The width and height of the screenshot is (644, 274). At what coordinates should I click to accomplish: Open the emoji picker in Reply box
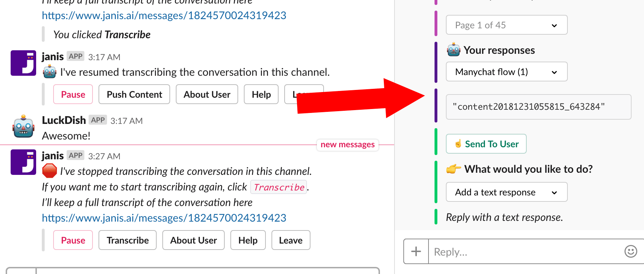631,251
